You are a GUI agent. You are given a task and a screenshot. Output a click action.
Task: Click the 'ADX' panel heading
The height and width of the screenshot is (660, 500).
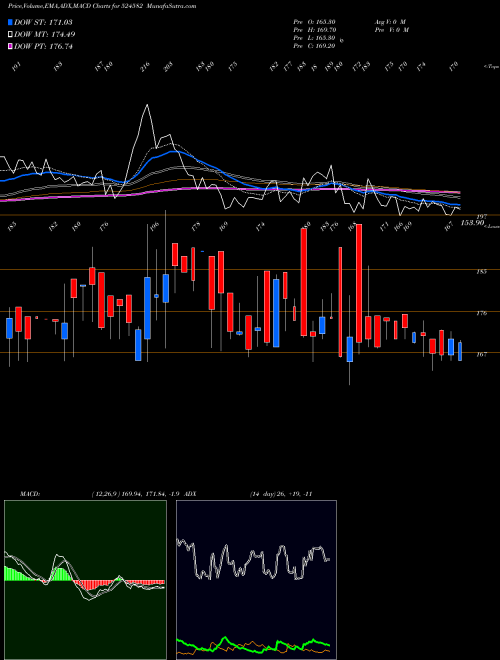190,494
